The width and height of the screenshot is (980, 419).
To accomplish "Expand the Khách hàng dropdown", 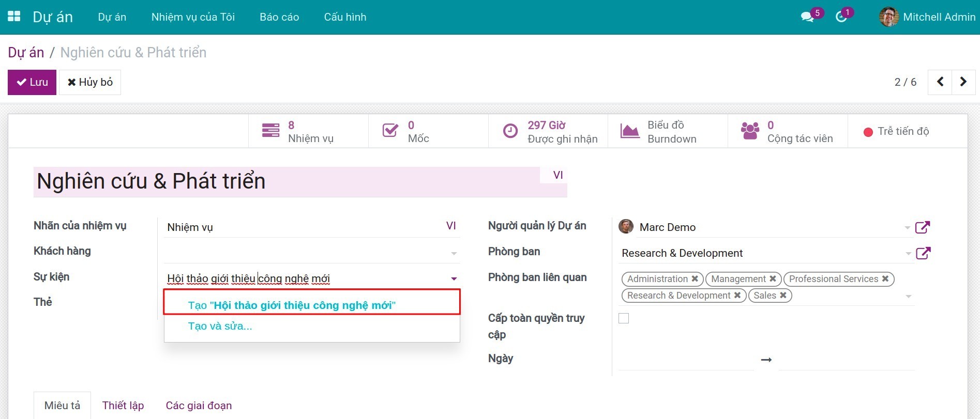I will 454,253.
